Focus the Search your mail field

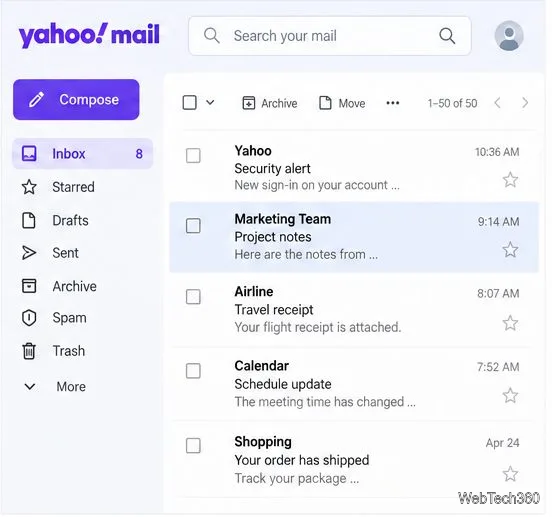[x=330, y=36]
